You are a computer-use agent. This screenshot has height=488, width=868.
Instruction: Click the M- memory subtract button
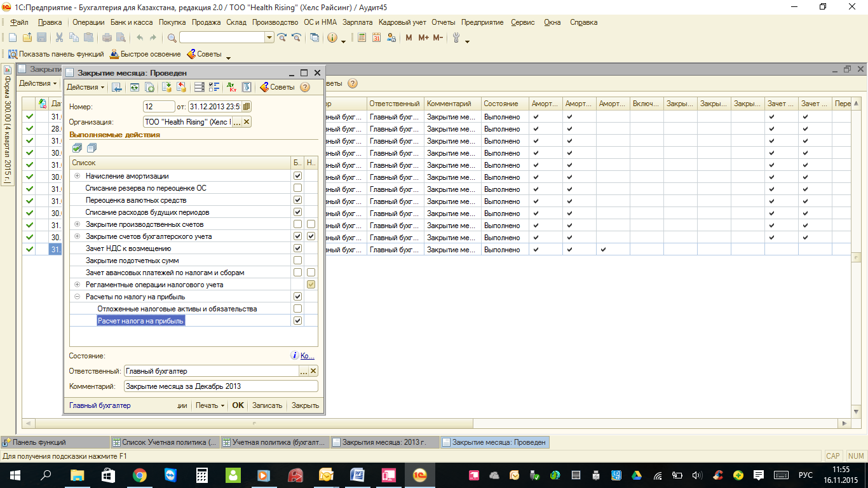tap(438, 37)
